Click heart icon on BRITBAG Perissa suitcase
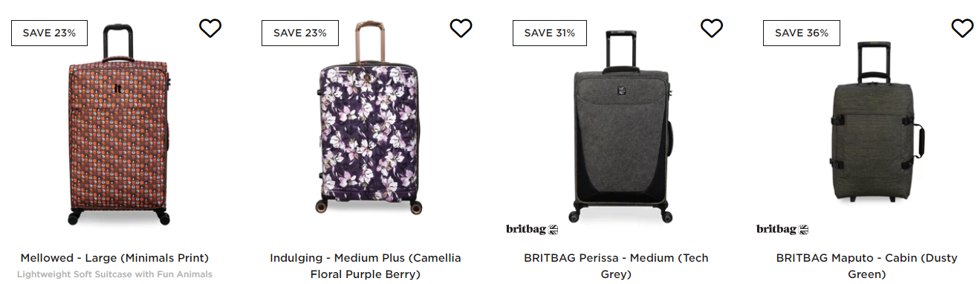Screen dimensions: 980x284 (712, 28)
